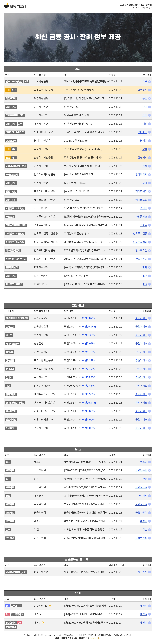This screenshot has height=644, width=156.
Task: Click link icon in 애니플러스 row
Action: click(x=149, y=428)
